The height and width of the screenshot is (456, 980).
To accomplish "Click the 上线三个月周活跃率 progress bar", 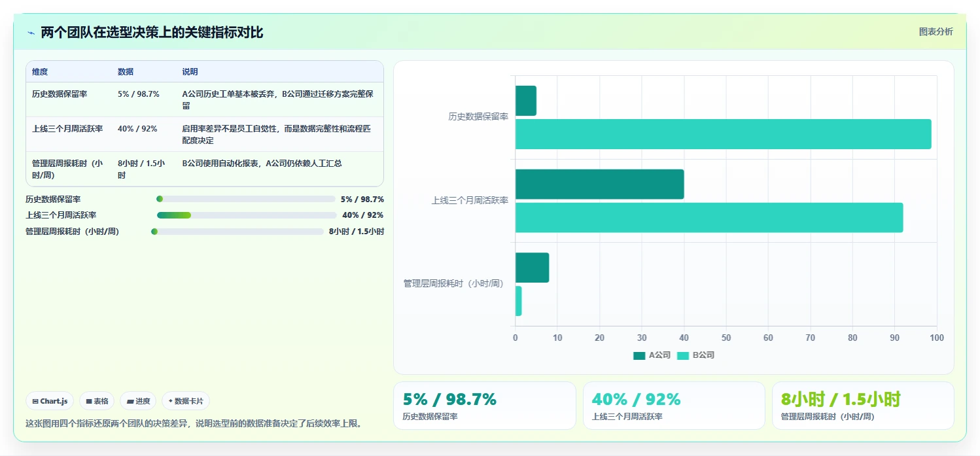I will (247, 215).
